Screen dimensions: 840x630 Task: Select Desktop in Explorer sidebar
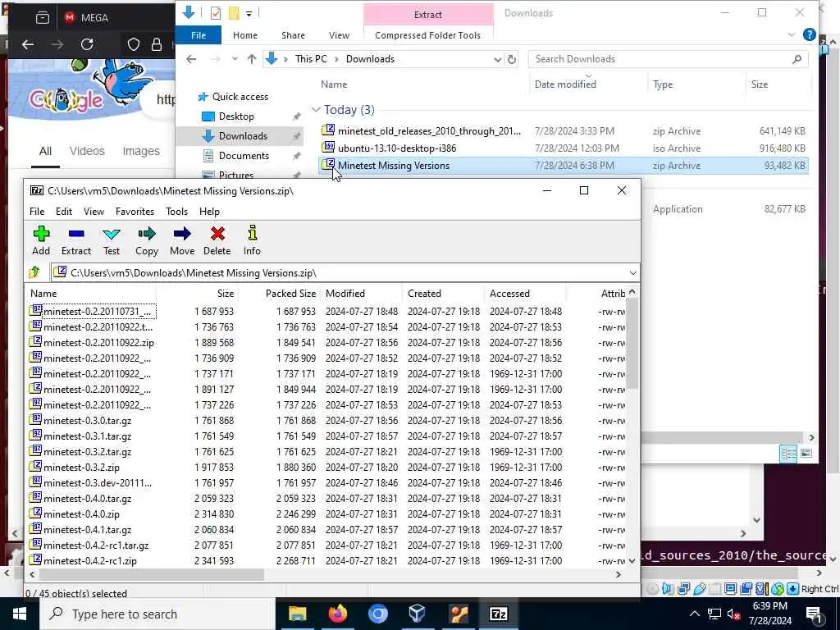[x=236, y=116]
